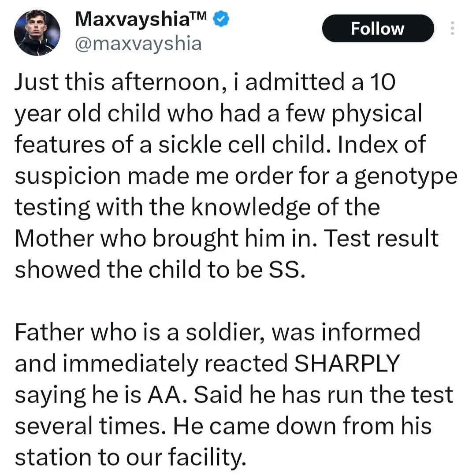Screen dimensions: 476x475
Task: Open the @maxvayshia handle link
Action: pyautogui.click(x=138, y=44)
